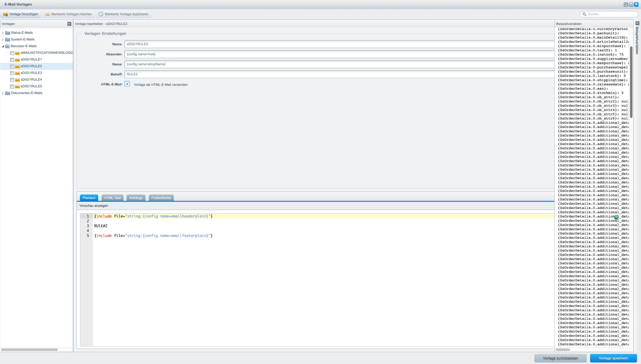Click the Beispielvariablen horizontal scrollbar
The width and height of the screenshot is (641, 364).
pos(563,350)
